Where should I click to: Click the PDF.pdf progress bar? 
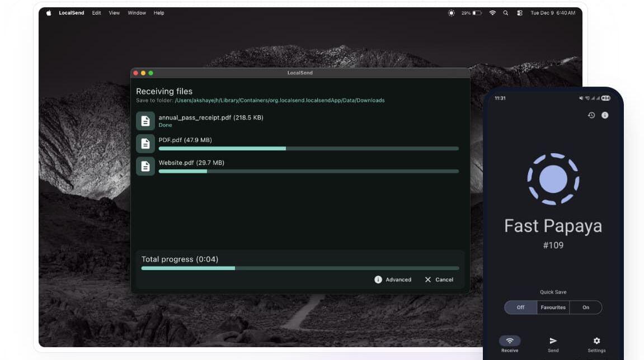[x=308, y=149]
